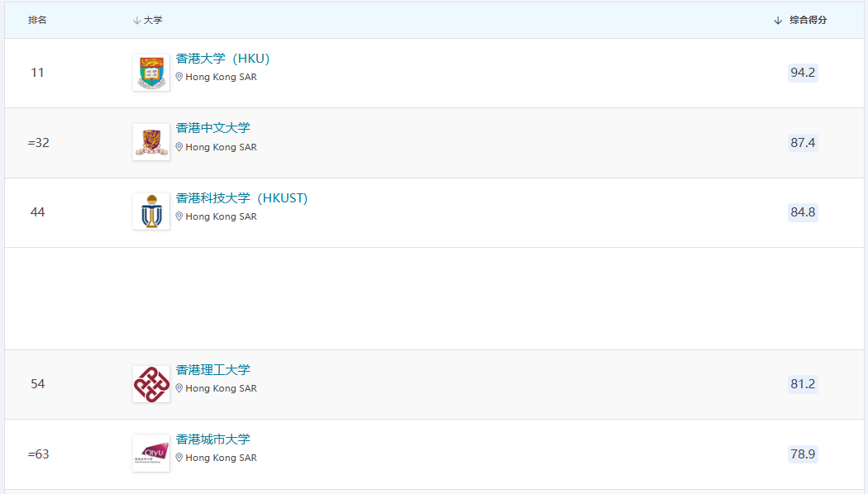The height and width of the screenshot is (494, 868).
Task: Open the 香港中文大学 university link
Action: tap(213, 128)
